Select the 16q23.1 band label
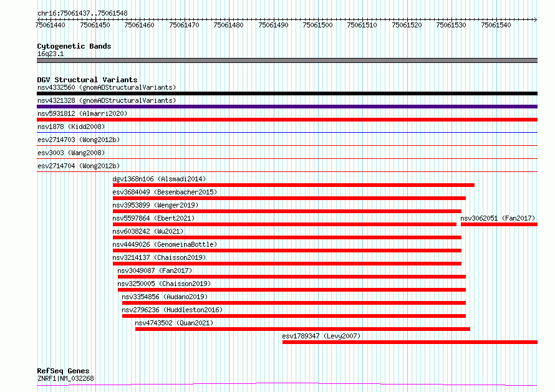The width and height of the screenshot is (555, 392). tap(51, 54)
